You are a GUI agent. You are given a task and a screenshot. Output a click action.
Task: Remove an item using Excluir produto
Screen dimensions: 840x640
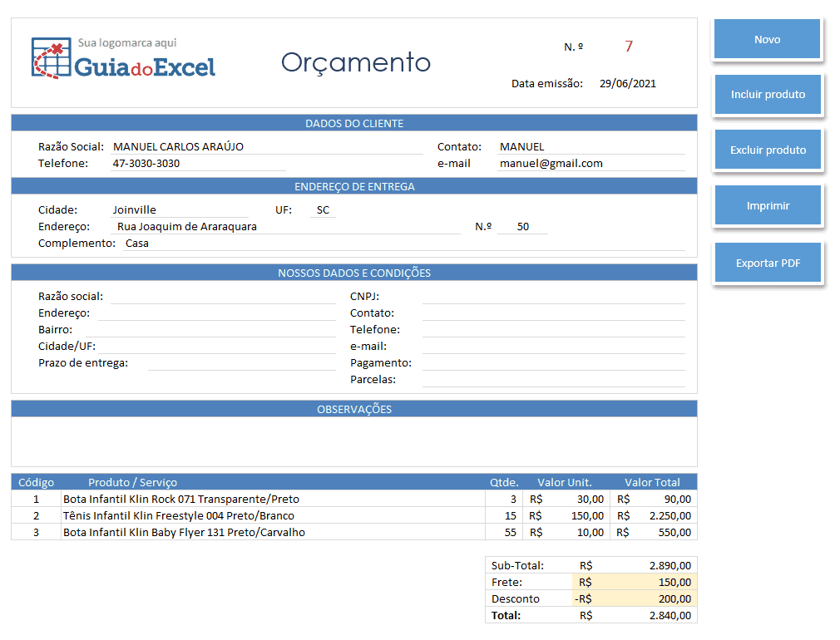[767, 150]
